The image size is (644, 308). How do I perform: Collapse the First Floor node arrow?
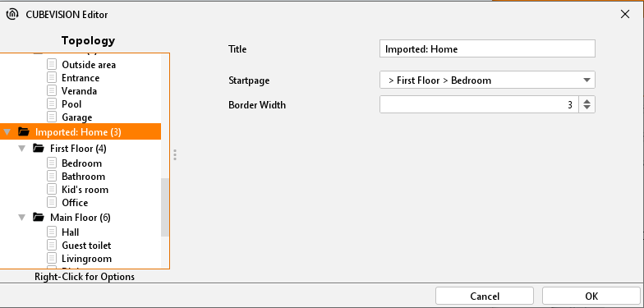21,148
